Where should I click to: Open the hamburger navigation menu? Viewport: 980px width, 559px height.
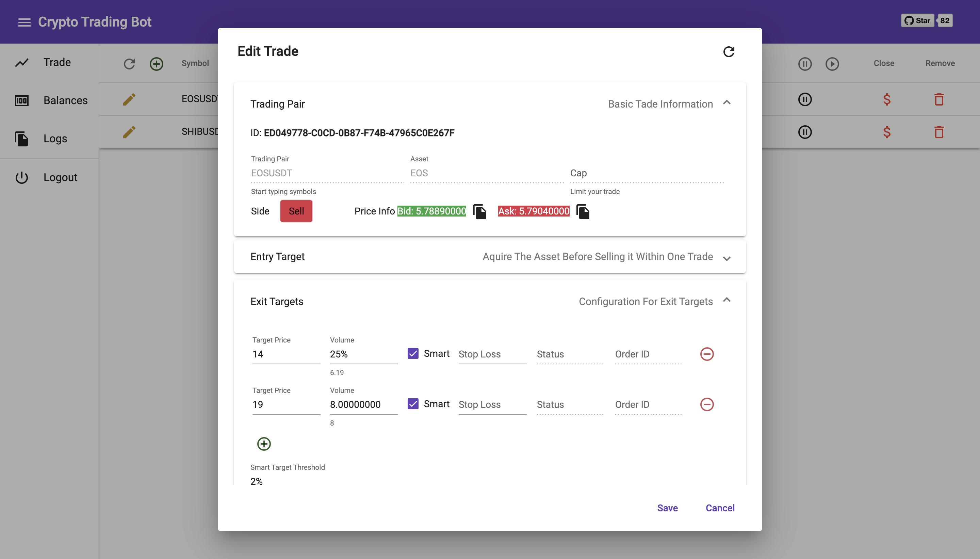click(24, 22)
